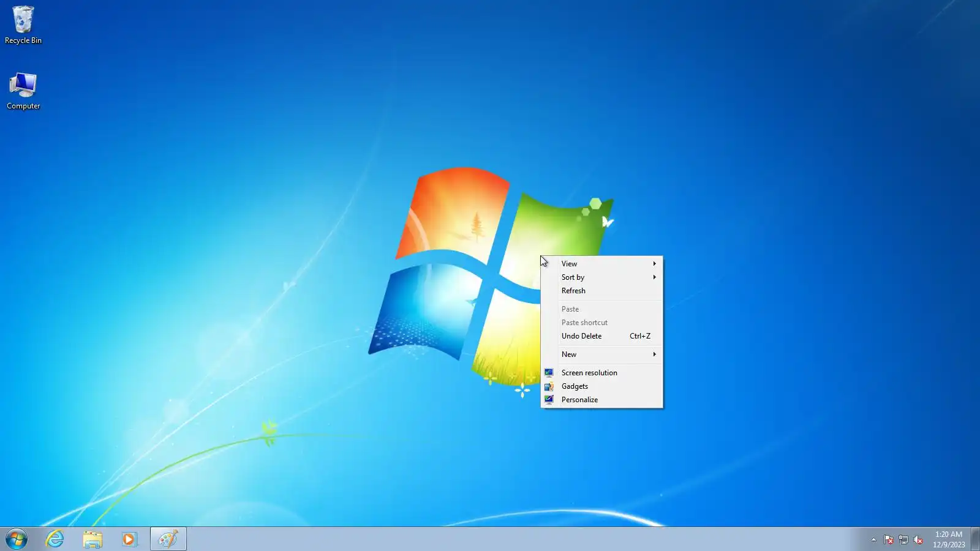Open Personalize from the context menu
Viewport: 980px width, 551px height.
click(x=601, y=400)
